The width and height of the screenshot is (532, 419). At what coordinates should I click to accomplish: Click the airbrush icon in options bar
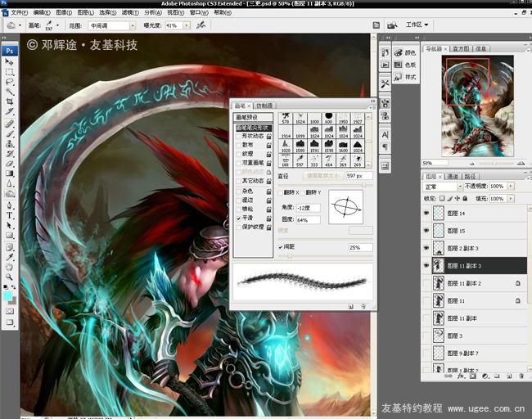(x=201, y=25)
